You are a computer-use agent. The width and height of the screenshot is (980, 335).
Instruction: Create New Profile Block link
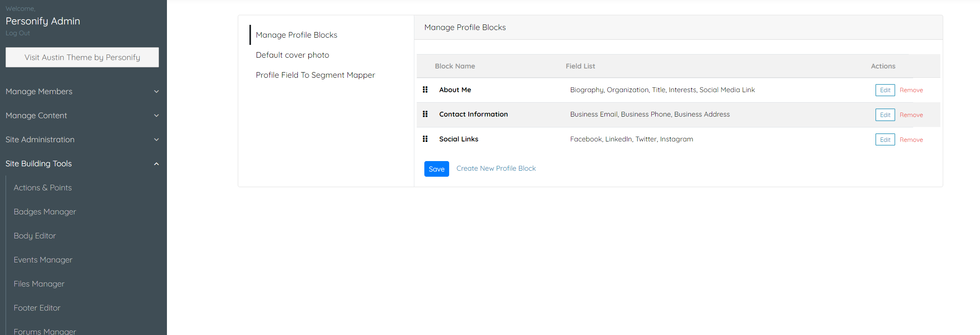496,169
